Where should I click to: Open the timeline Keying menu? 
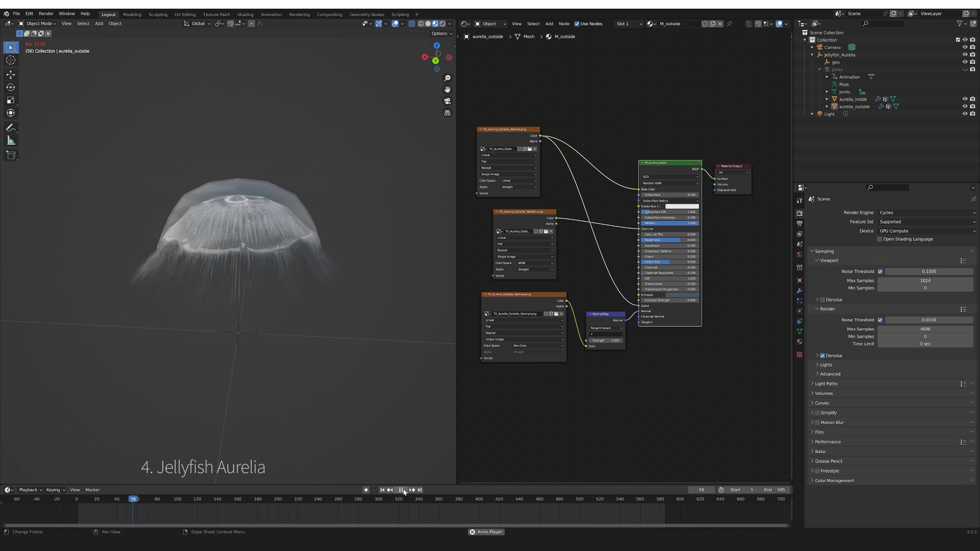click(x=55, y=490)
